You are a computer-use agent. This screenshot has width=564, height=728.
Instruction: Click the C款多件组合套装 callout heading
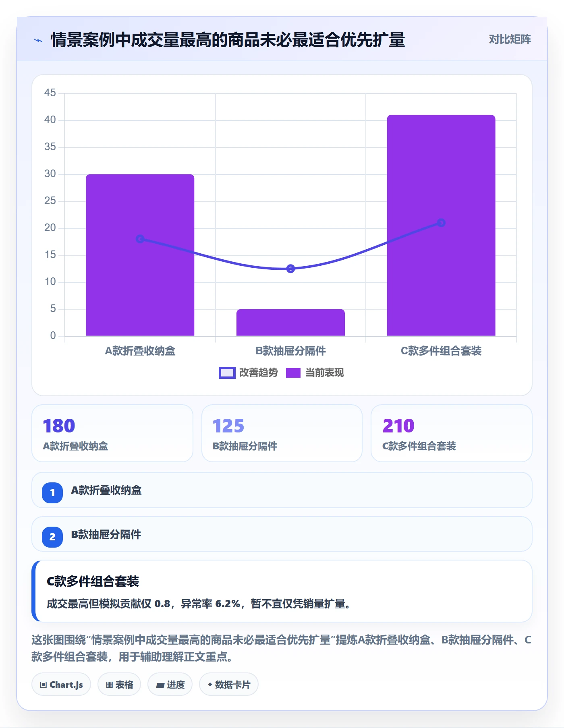(x=93, y=581)
